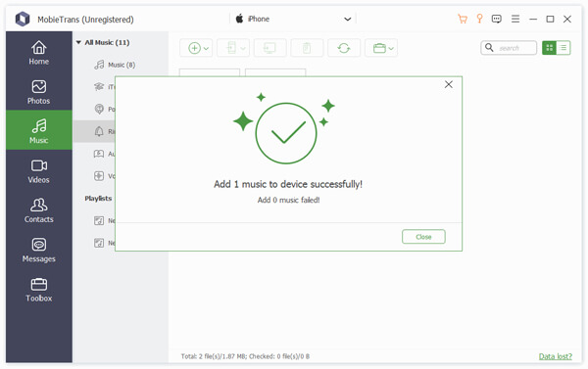Select the Voice Memos category icon

(x=99, y=176)
